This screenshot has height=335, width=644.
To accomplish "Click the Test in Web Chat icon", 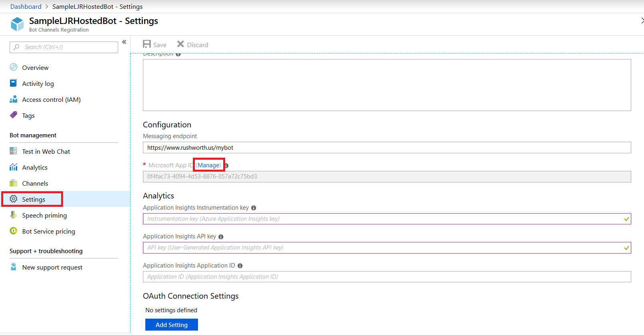I will (x=14, y=151).
